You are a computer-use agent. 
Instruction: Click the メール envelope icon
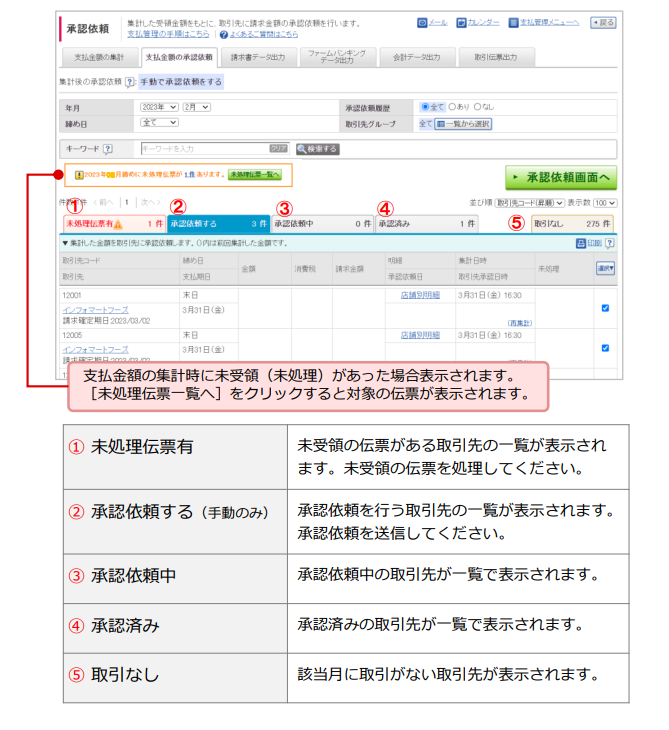421,22
